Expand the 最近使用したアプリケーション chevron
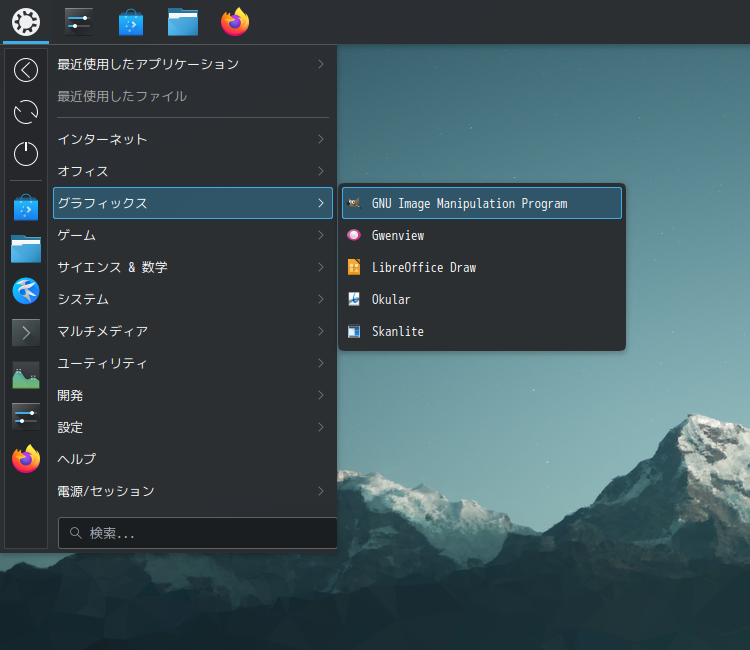 click(x=321, y=64)
